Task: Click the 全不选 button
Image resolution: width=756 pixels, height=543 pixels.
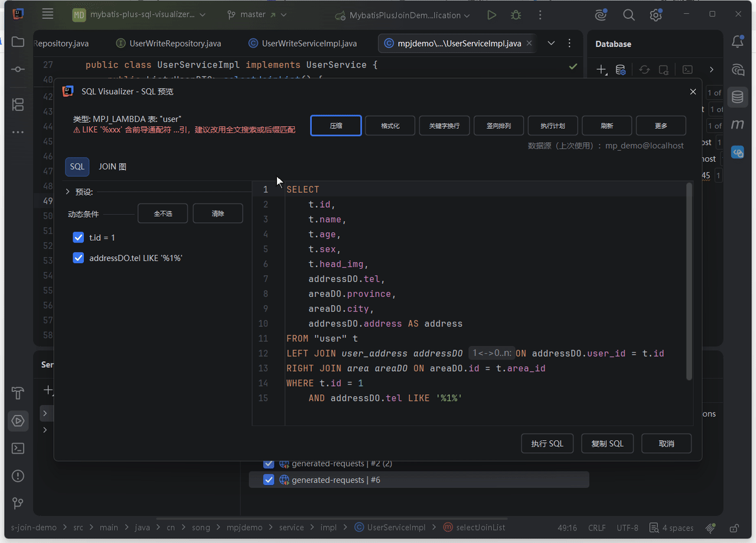Action: coord(163,214)
